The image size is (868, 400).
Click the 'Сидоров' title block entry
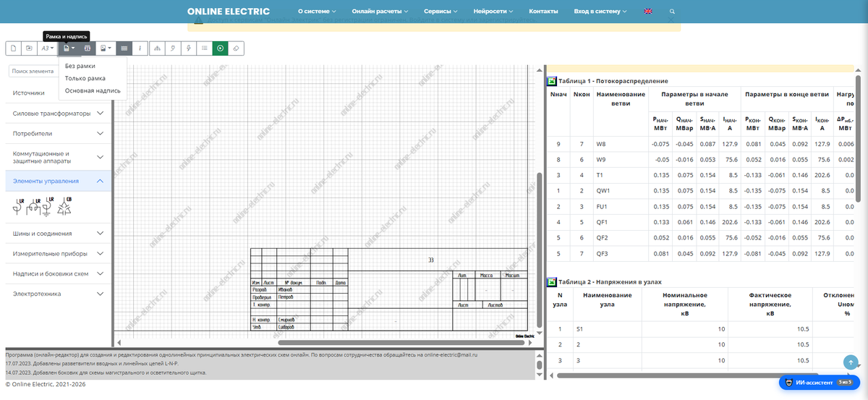coord(287,326)
